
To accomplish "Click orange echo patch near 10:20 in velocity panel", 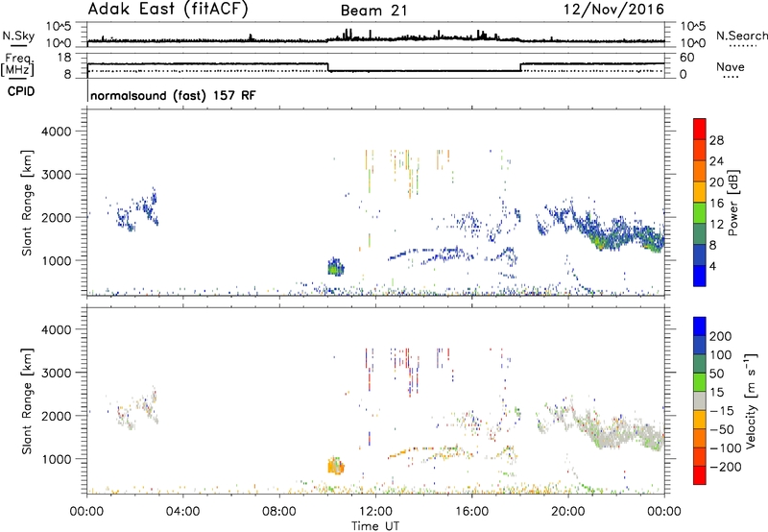I will pos(335,466).
